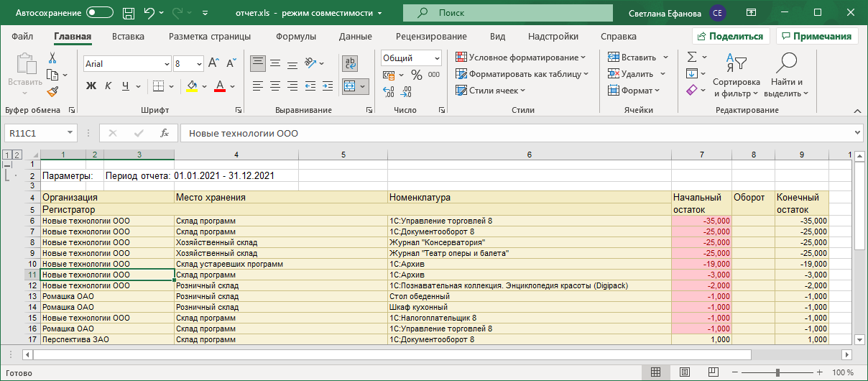Open the Arial font name dropdown
Viewport: 868px width, 381px height.
coord(166,64)
